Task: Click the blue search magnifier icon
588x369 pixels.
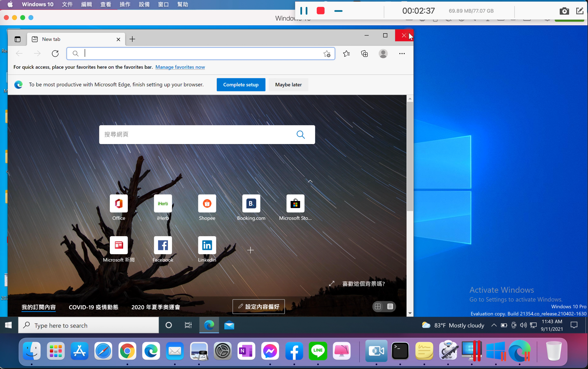Action: point(301,134)
